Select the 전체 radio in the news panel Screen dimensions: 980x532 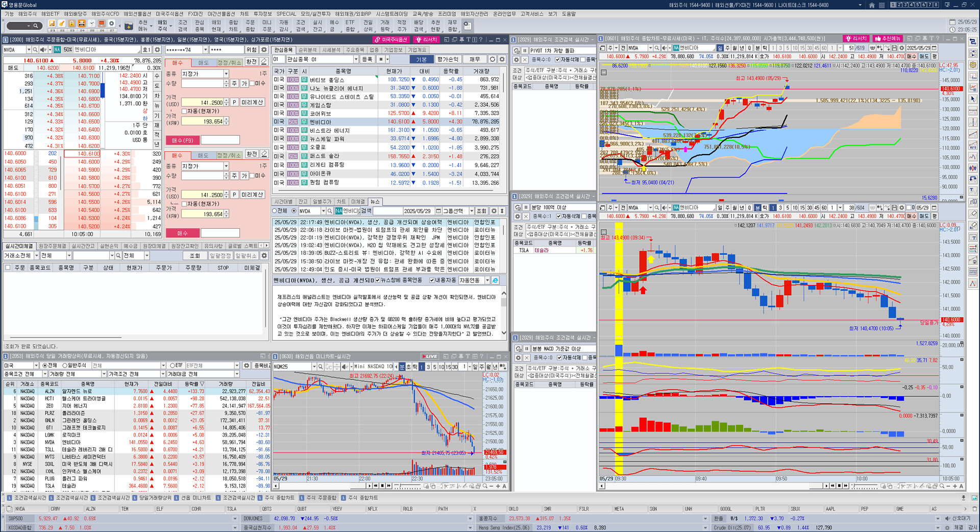(275, 211)
